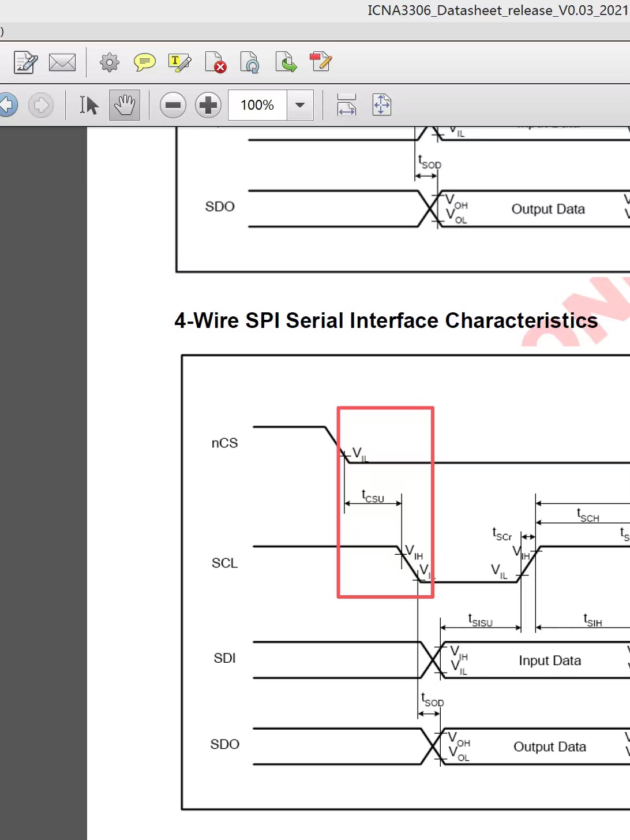
Task: Click the edit/redact page icon
Action: coord(321,62)
